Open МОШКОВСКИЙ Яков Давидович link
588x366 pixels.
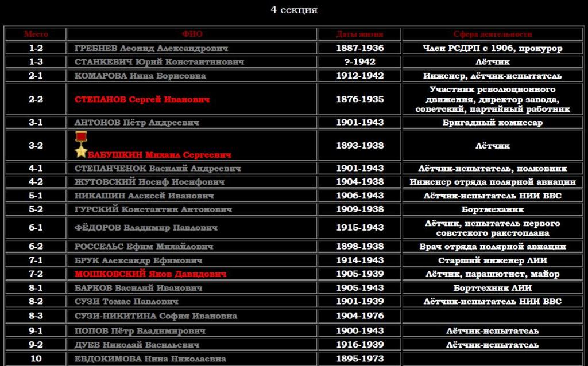[150, 274]
